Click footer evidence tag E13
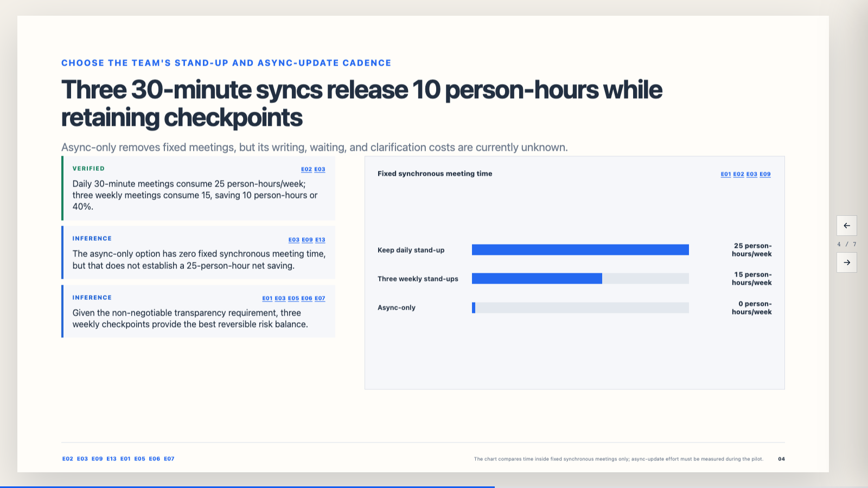Image resolution: width=868 pixels, height=488 pixels. pyautogui.click(x=111, y=459)
